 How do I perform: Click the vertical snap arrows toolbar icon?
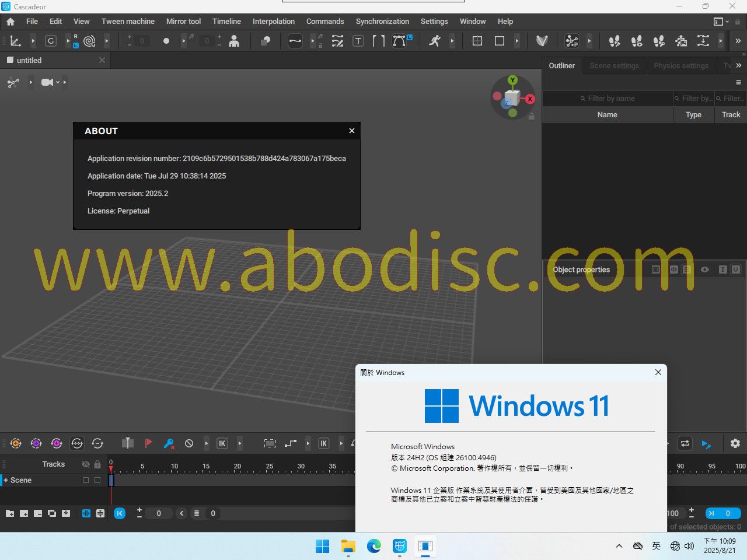(703, 41)
